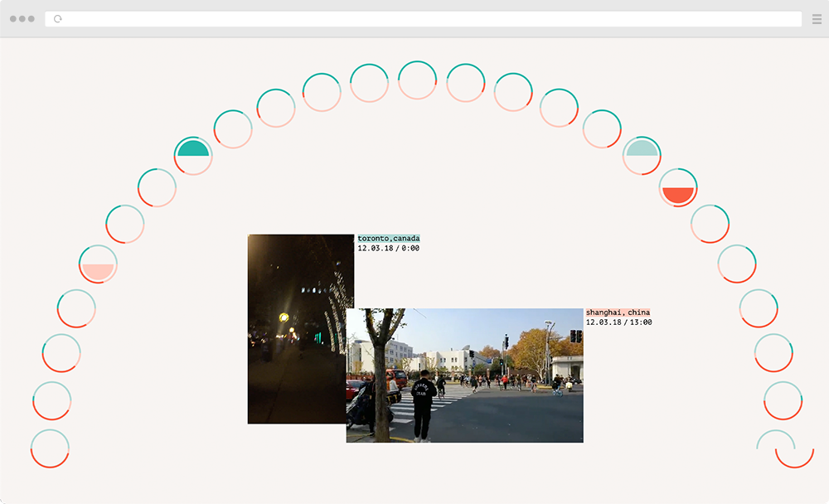829x504 pixels.
Task: Click the '12.03.18 / 13:00' timestamp
Action: click(618, 322)
